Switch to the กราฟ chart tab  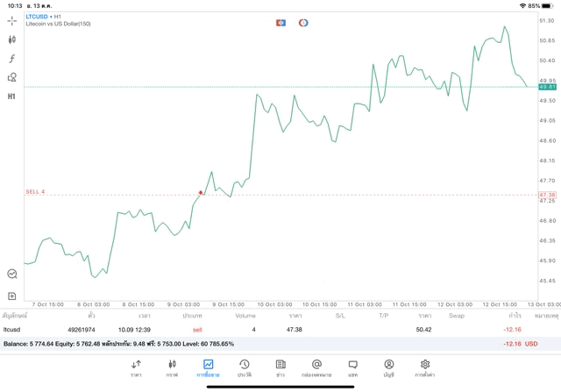172,367
